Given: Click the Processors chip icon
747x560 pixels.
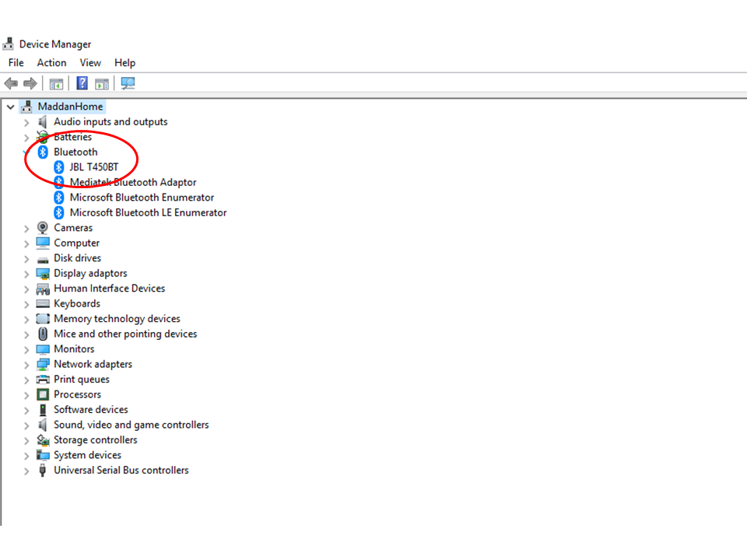Looking at the screenshot, I should coord(43,395).
